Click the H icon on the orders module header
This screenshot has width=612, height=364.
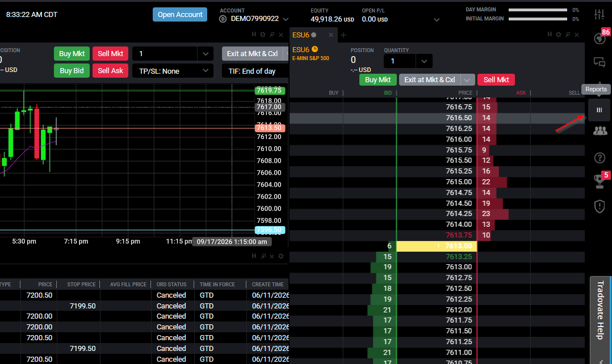click(x=254, y=256)
